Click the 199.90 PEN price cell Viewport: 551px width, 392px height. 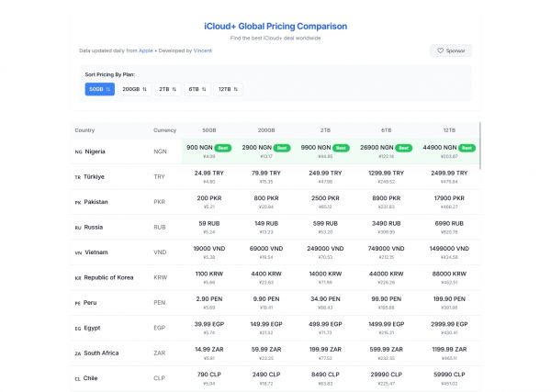point(449,303)
